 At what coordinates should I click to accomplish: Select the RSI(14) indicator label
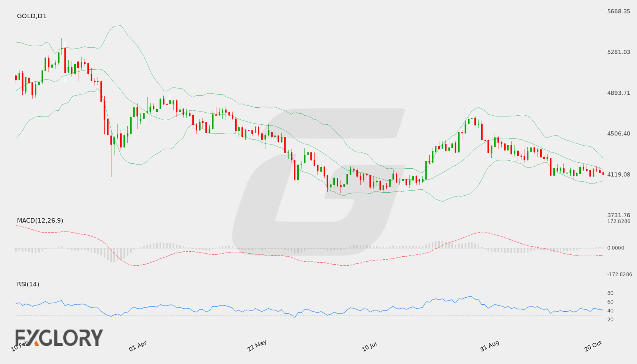coord(28,284)
